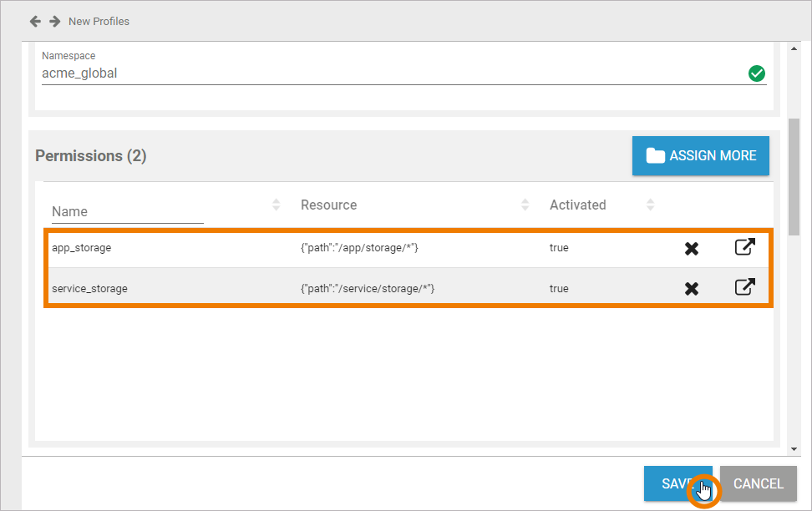Sort permissions by Activated column arrows
812x511 pixels.
651,205
